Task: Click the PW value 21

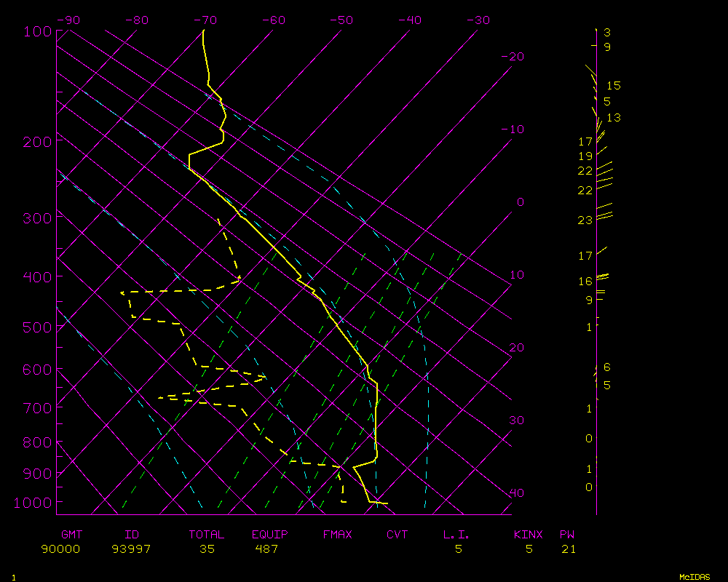Action: 569,549
